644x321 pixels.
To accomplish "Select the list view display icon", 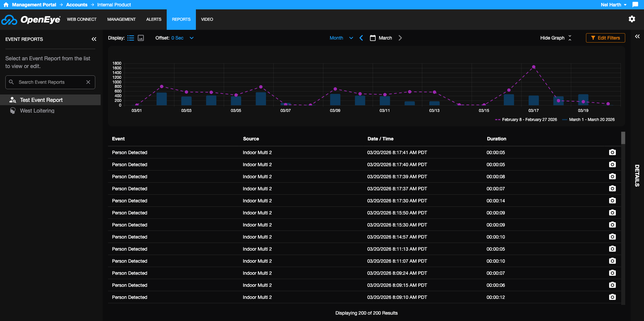I will 131,38.
